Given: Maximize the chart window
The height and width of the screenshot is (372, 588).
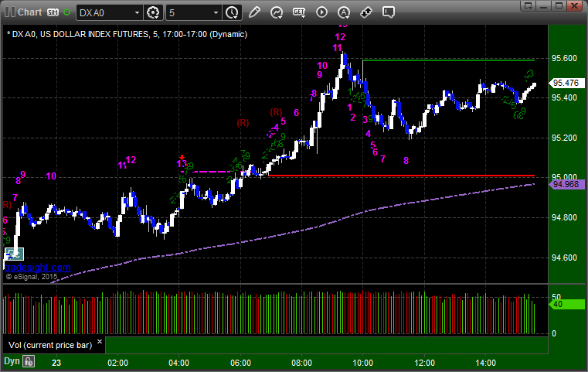Looking at the screenshot, I should pos(559,5).
